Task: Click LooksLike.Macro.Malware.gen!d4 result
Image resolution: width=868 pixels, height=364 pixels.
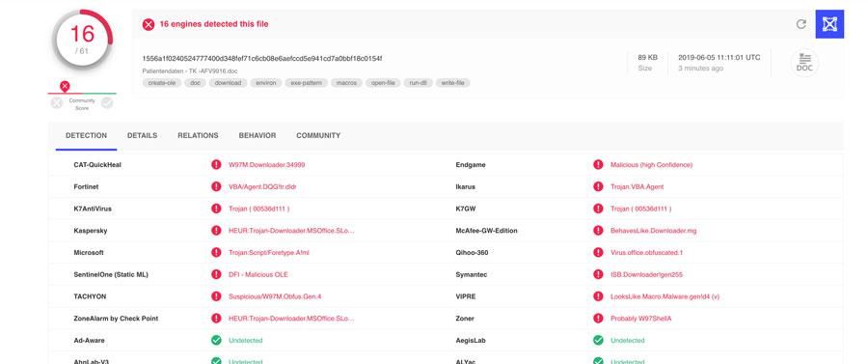Action: pos(665,296)
